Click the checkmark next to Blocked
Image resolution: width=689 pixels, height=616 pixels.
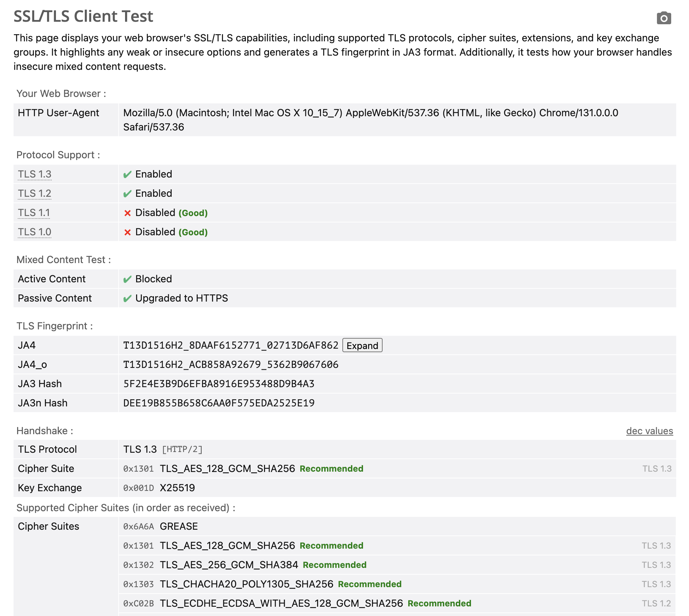pos(127,279)
